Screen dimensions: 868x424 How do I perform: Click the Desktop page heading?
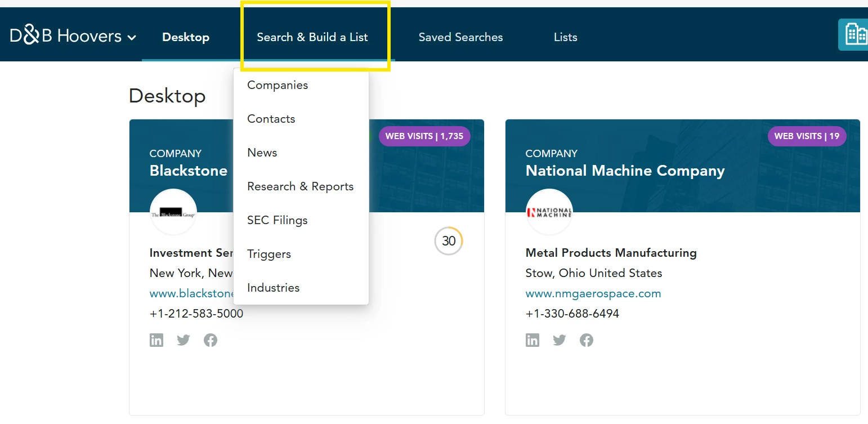coord(167,96)
